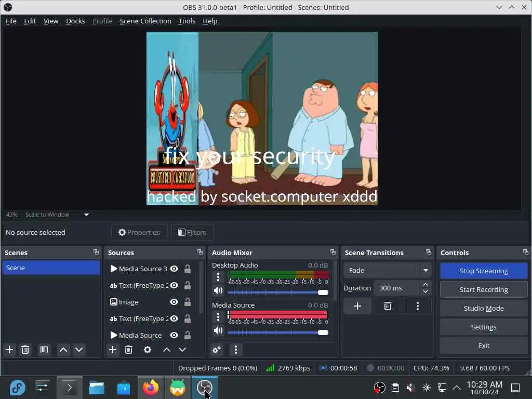Move source up arrow in Sources panel
Screen dimensions: 532x399
tap(167, 350)
